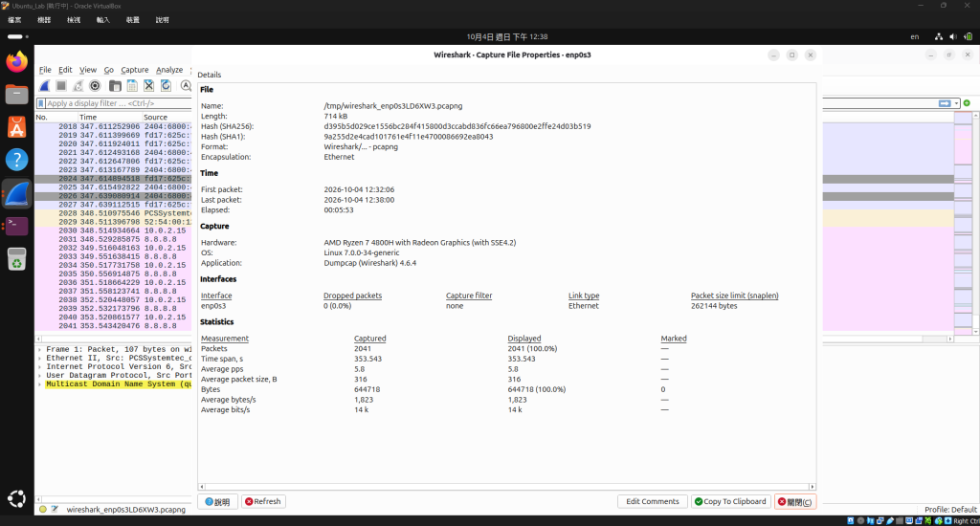Screen dimensions: 980x526
Task: Expand the Ethernet II tree row
Action: tap(39, 358)
